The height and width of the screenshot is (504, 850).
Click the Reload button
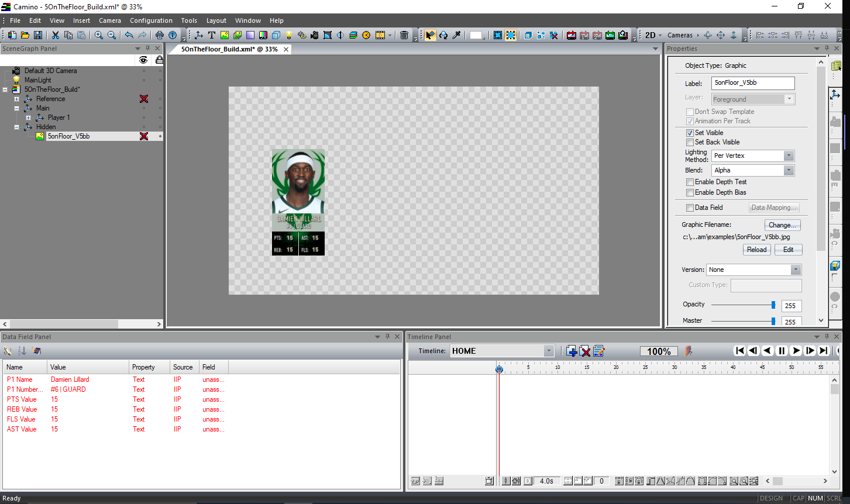click(x=756, y=250)
